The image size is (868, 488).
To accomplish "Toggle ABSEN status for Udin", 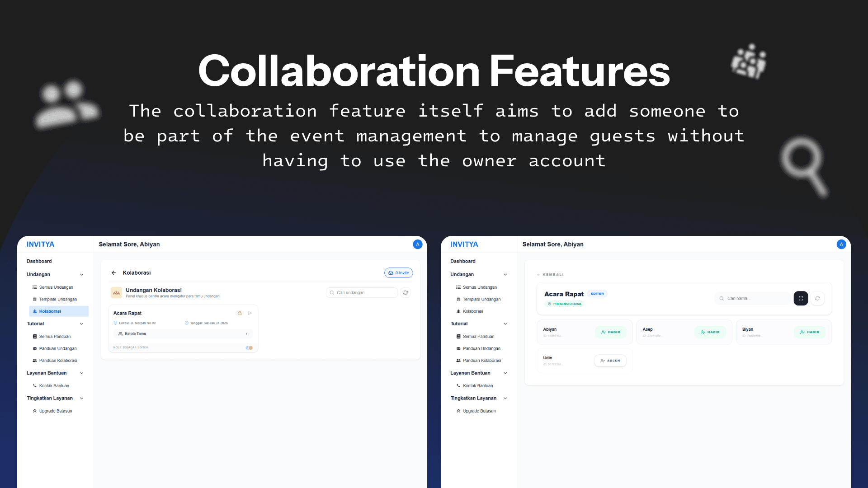I will pyautogui.click(x=610, y=361).
